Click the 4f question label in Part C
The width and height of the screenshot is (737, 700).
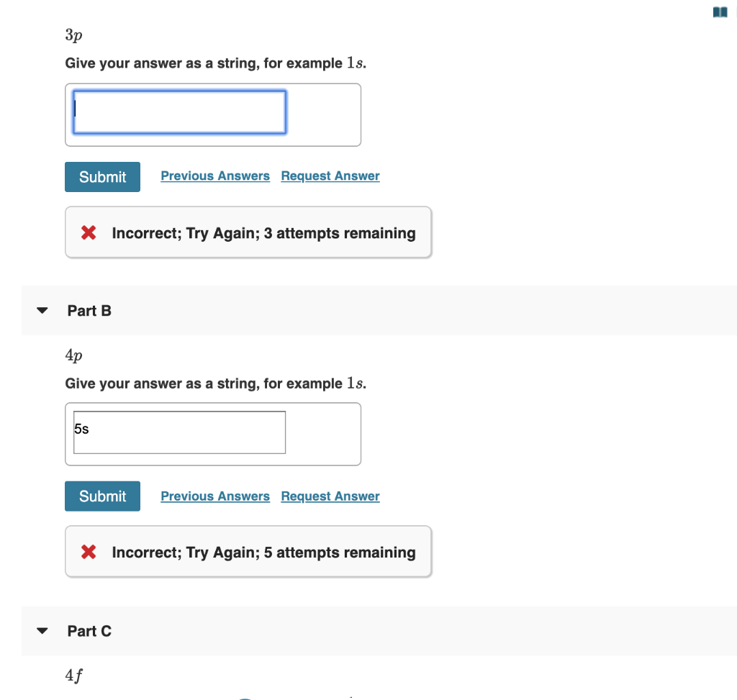[73, 675]
